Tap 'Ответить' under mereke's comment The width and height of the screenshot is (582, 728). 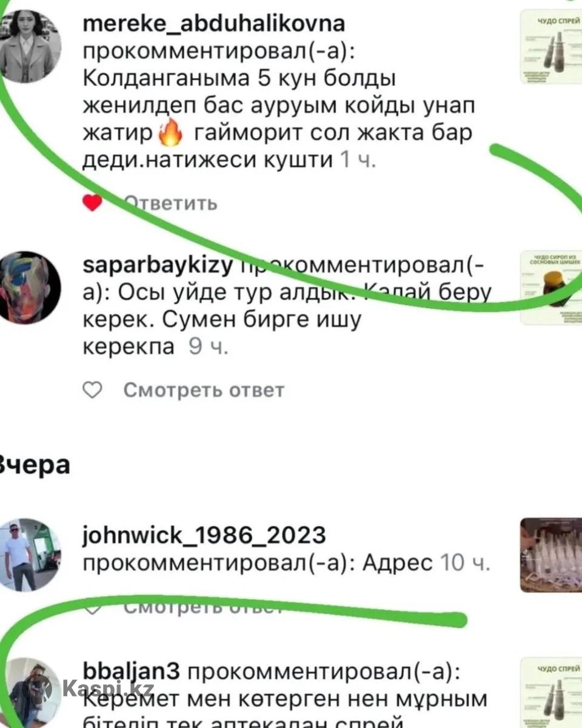[170, 203]
